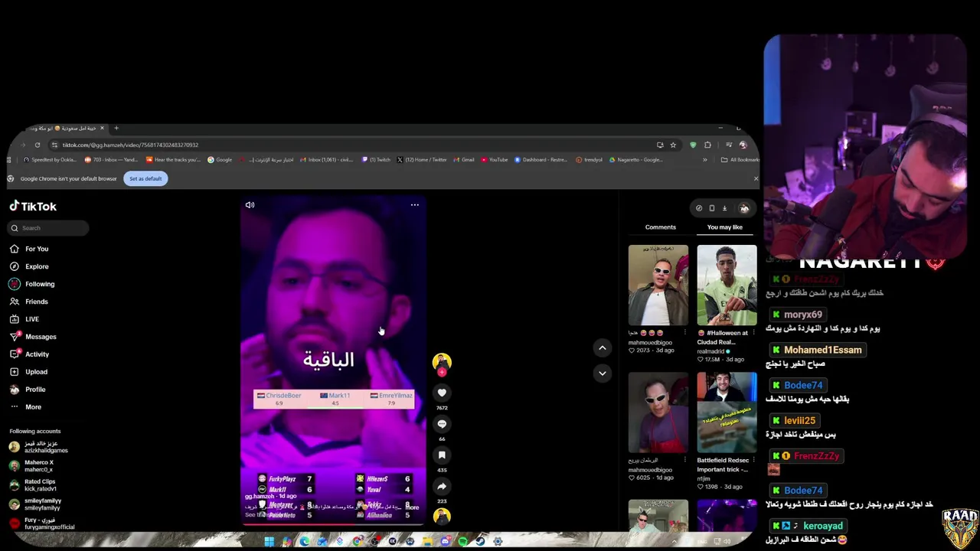Open All Bookmarks folder

click(740, 160)
